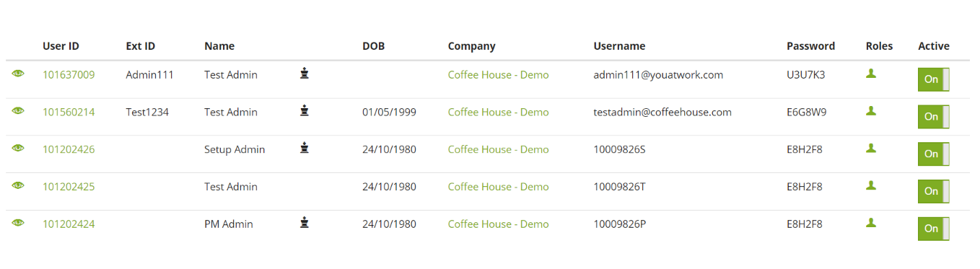Click eye icon for user 101202426
The height and width of the screenshot is (269, 980).
coord(18,148)
